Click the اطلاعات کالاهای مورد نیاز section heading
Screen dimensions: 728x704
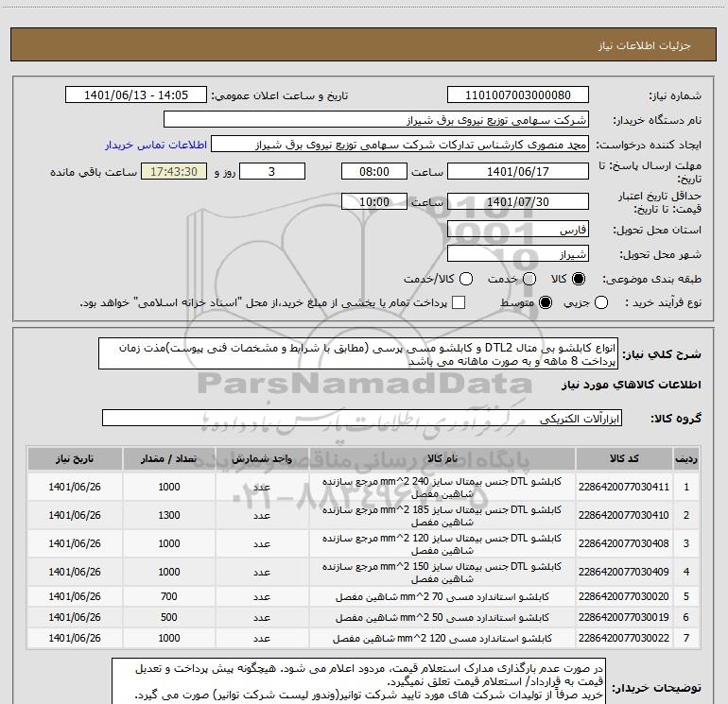click(x=632, y=385)
